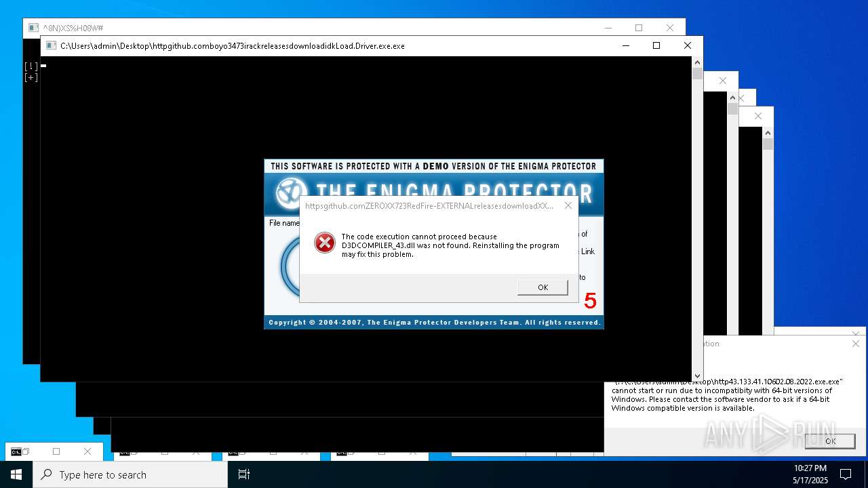Close the minimized console window at bottom-left
The image size is (868, 488).
pyautogui.click(x=87, y=451)
